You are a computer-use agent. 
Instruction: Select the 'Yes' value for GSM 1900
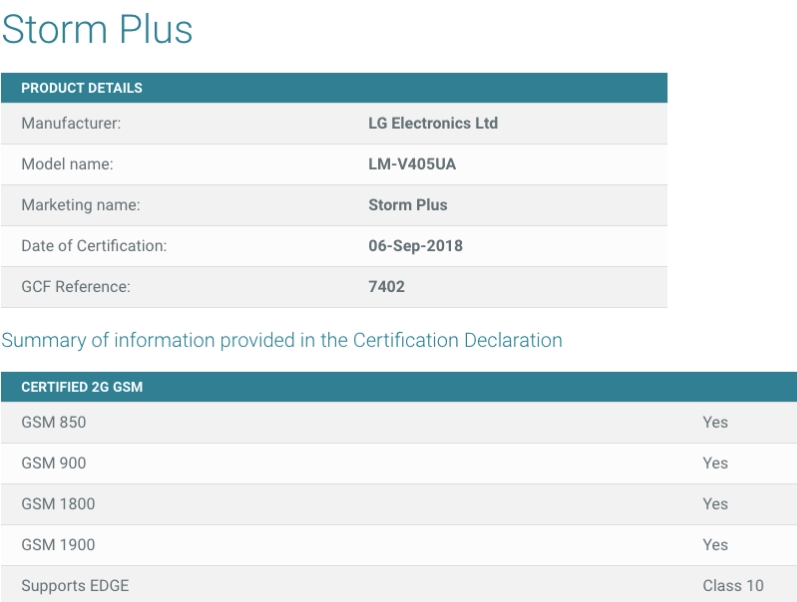[715, 545]
